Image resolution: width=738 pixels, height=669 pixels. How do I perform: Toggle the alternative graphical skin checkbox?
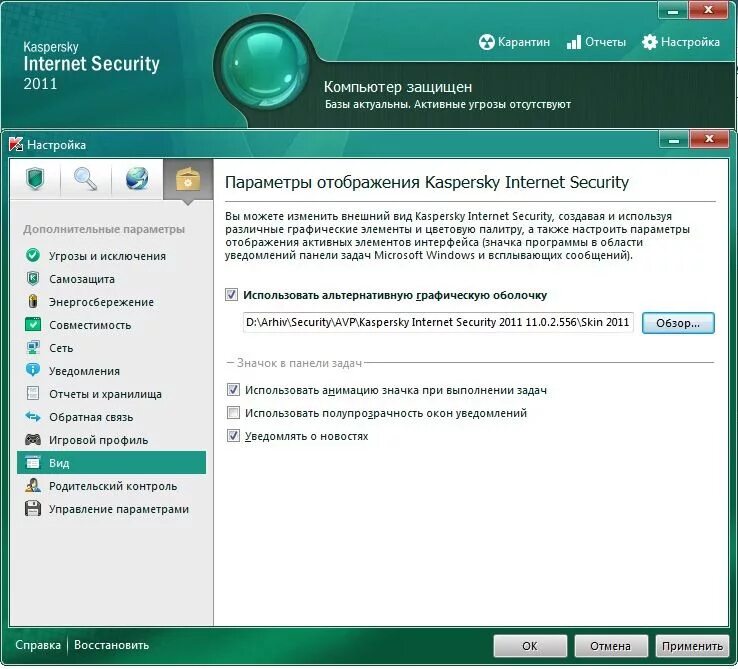[231, 295]
